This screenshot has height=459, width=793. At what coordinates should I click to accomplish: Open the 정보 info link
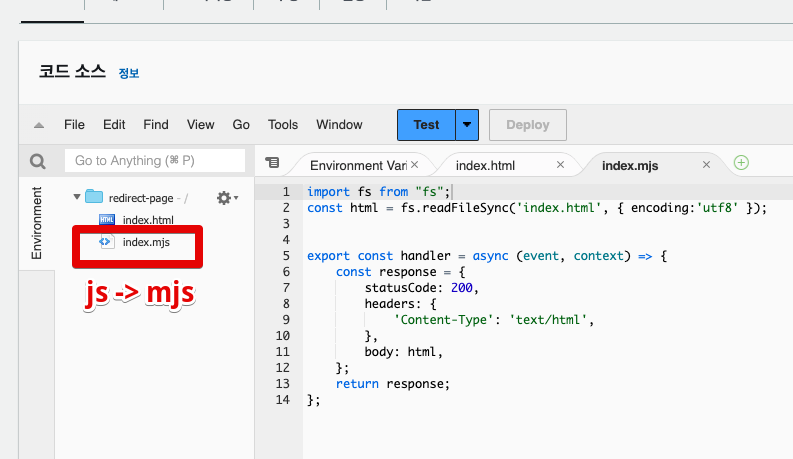click(129, 73)
